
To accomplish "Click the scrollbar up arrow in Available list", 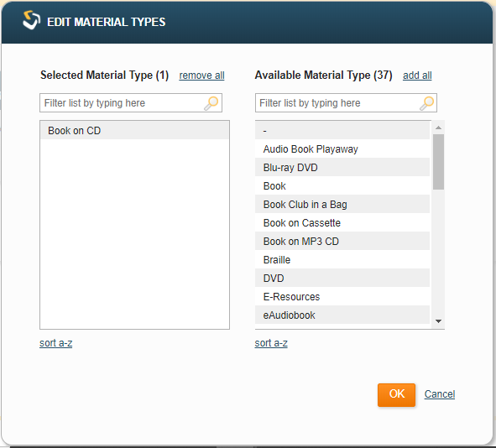I will [438, 128].
